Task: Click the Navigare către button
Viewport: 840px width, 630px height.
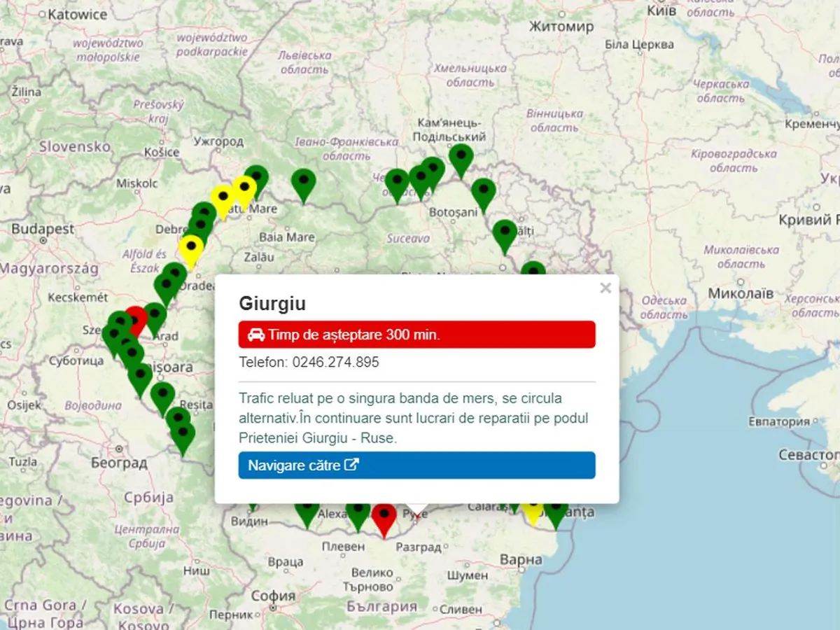Action: coord(416,465)
